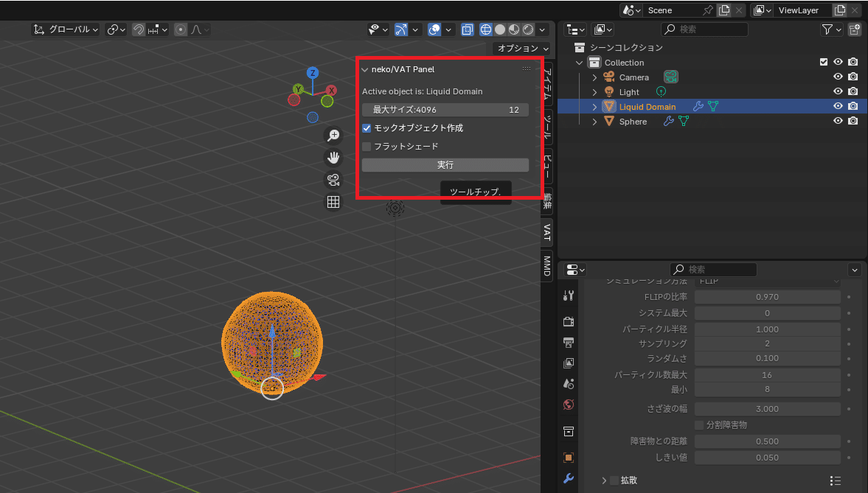Select material preview shading
This screenshot has width=868, height=493.
click(514, 29)
